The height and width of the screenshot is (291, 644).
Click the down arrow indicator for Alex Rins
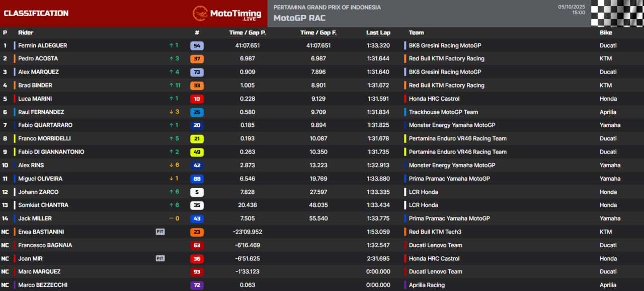pyautogui.click(x=174, y=166)
